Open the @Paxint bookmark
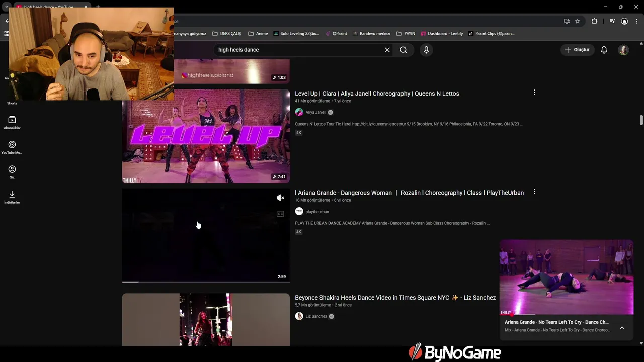This screenshot has width=644, height=362. coord(336,34)
